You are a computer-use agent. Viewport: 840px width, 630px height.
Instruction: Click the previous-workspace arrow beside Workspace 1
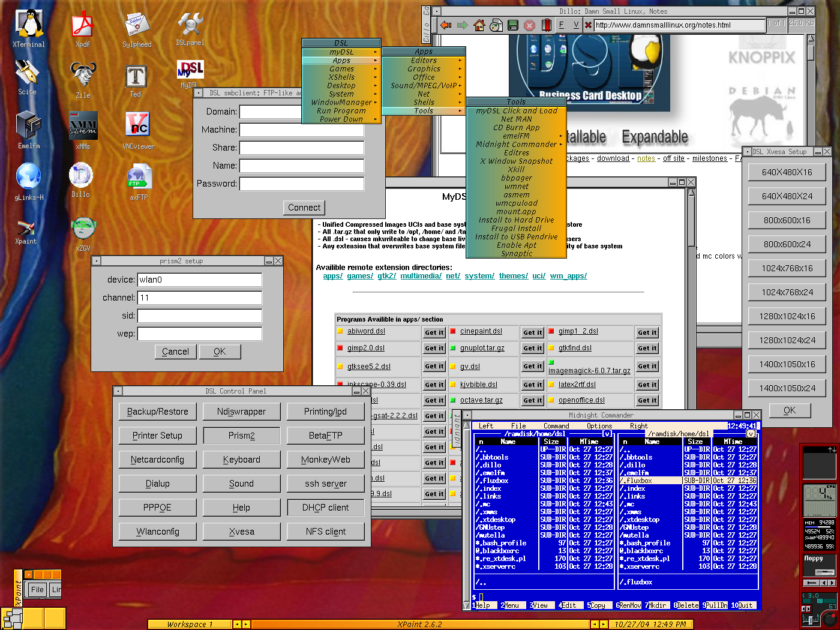(236, 625)
